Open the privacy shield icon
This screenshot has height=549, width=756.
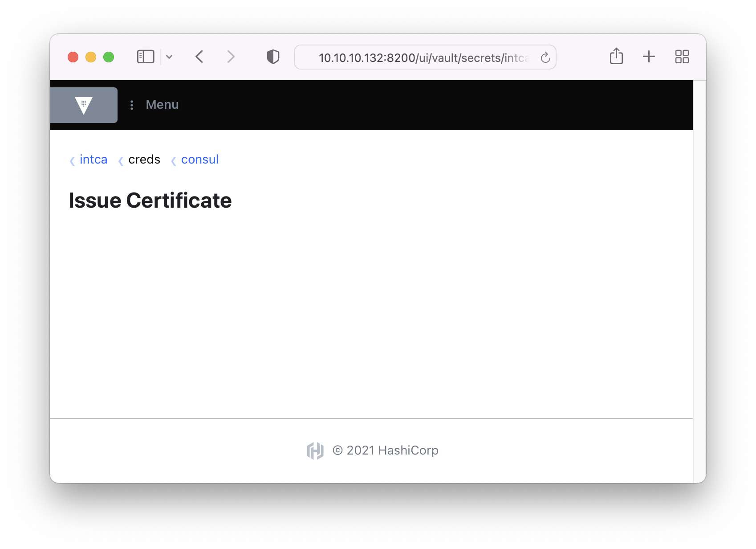(273, 57)
